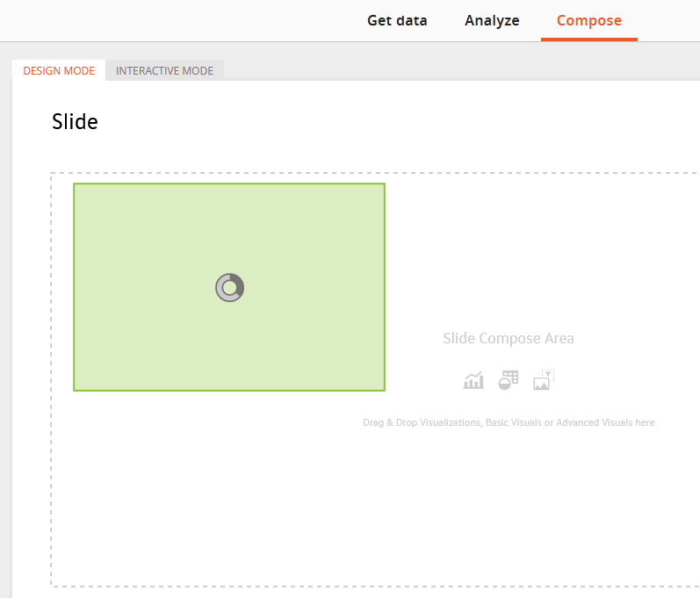
Task: Select the donut chart icon in green placeholder
Action: (229, 287)
